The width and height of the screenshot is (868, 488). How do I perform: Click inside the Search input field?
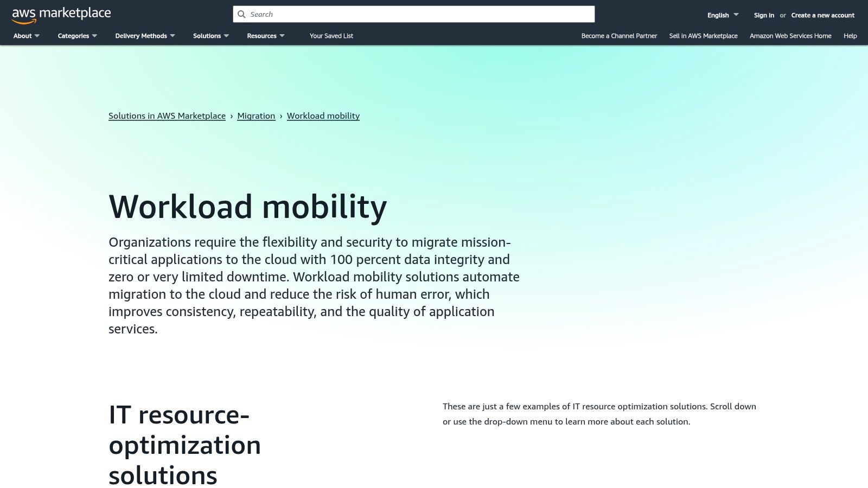tap(412, 14)
